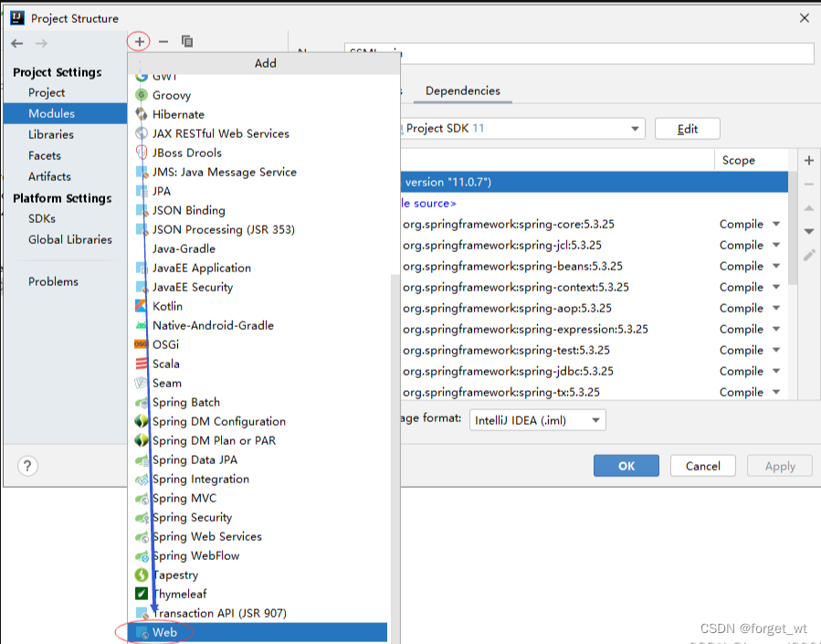This screenshot has height=644, width=821.
Task: Open Project under Project Settings
Action: pyautogui.click(x=47, y=92)
